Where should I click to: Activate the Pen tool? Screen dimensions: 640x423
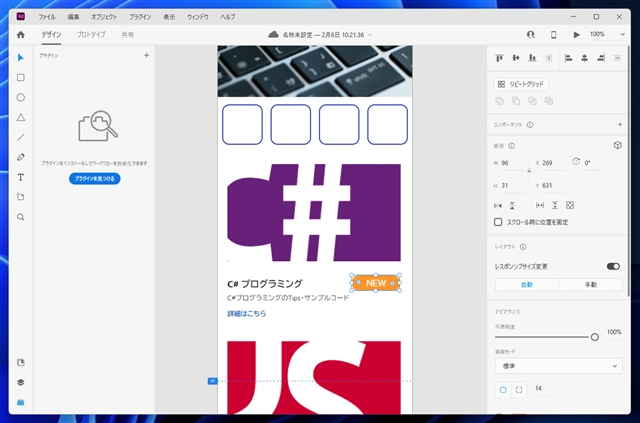20,157
